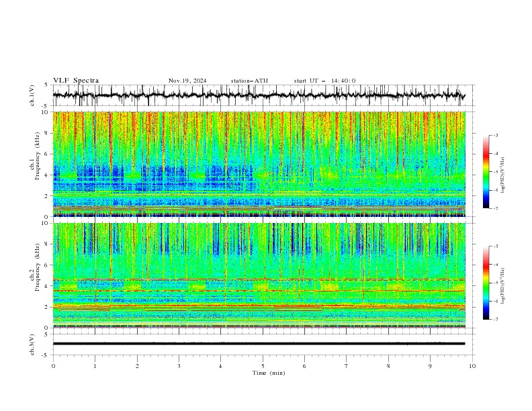Click the "-3" label on ch.1 color bar

[496, 135]
